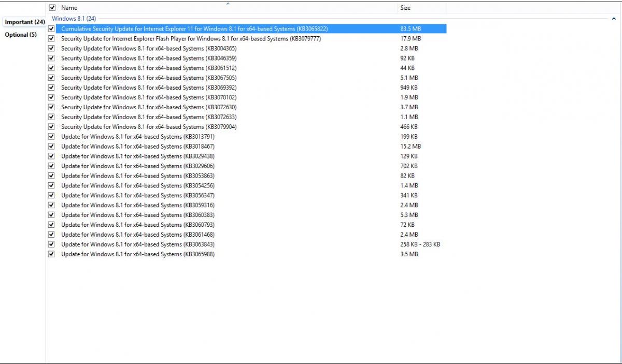The width and height of the screenshot is (622, 364).
Task: Toggle checkbox for Security Update KB3070102
Action: click(x=51, y=97)
